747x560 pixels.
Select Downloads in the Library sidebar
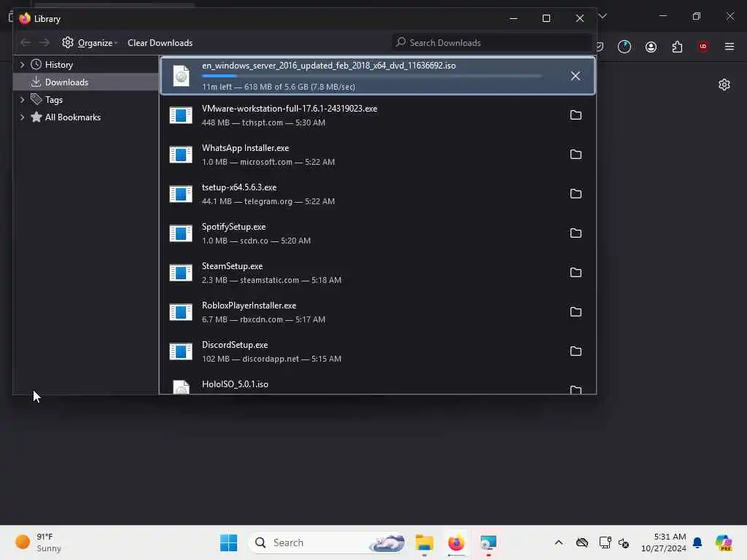tap(66, 82)
